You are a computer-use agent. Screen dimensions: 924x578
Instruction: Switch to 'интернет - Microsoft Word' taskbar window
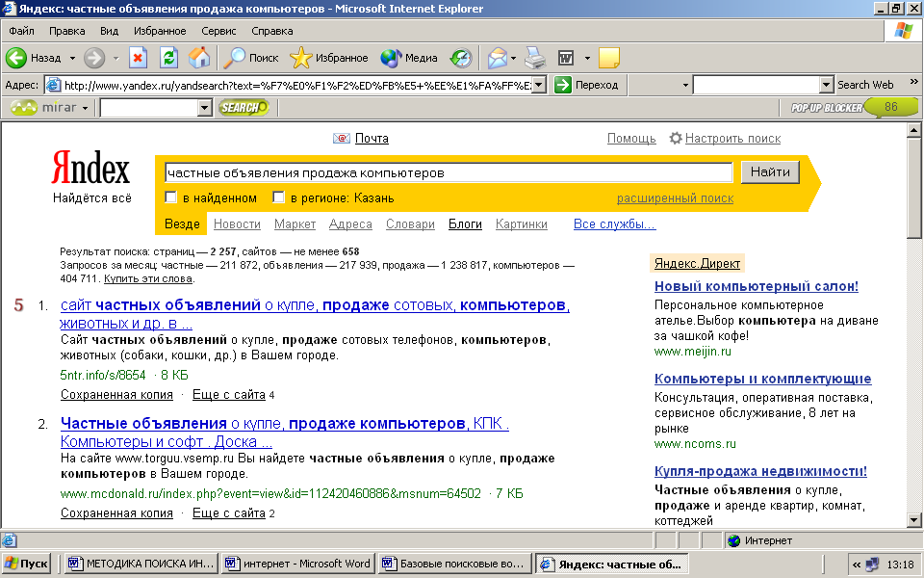298,564
